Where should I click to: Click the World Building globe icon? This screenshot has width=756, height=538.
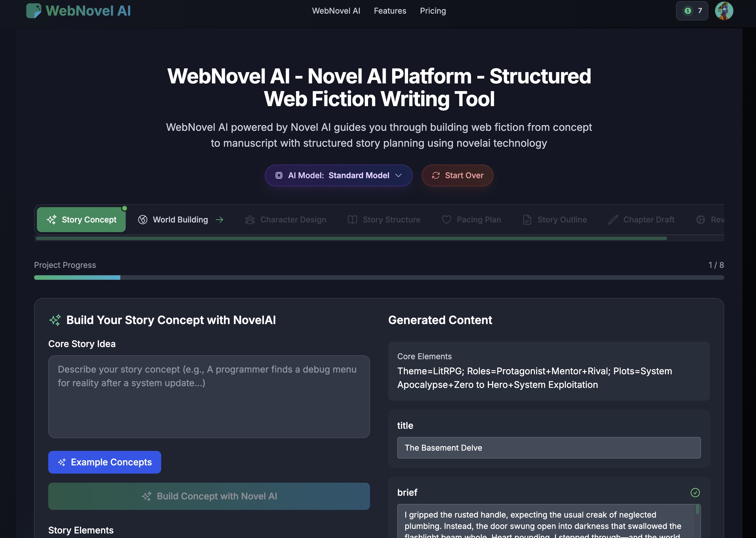point(142,219)
